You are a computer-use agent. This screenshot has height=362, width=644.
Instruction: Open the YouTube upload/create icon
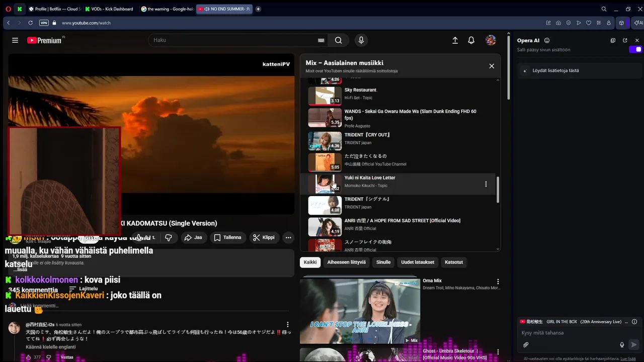tap(455, 40)
